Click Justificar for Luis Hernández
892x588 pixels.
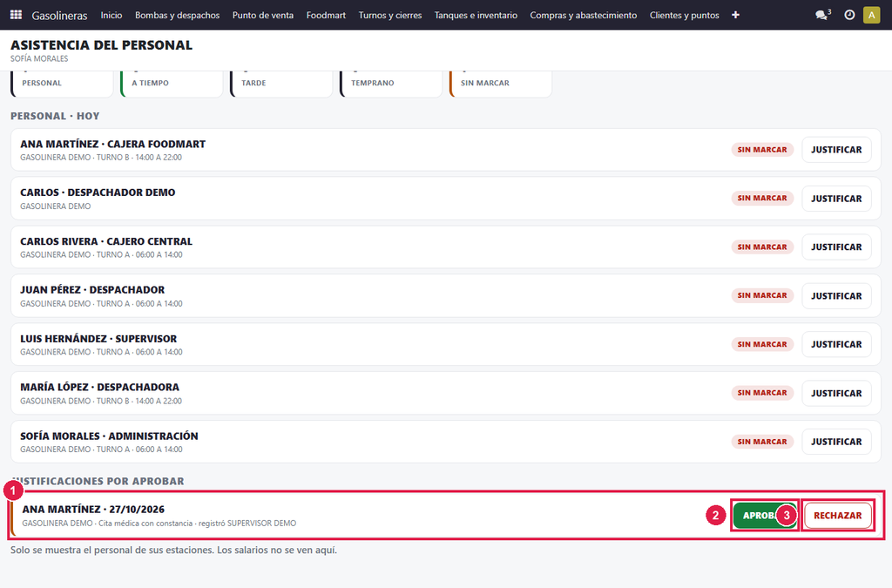(x=836, y=344)
